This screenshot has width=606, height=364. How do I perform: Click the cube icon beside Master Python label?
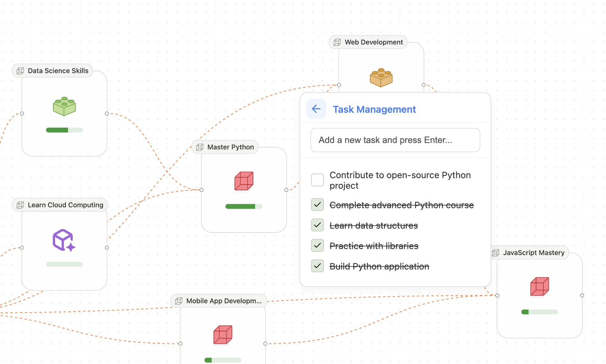200,147
